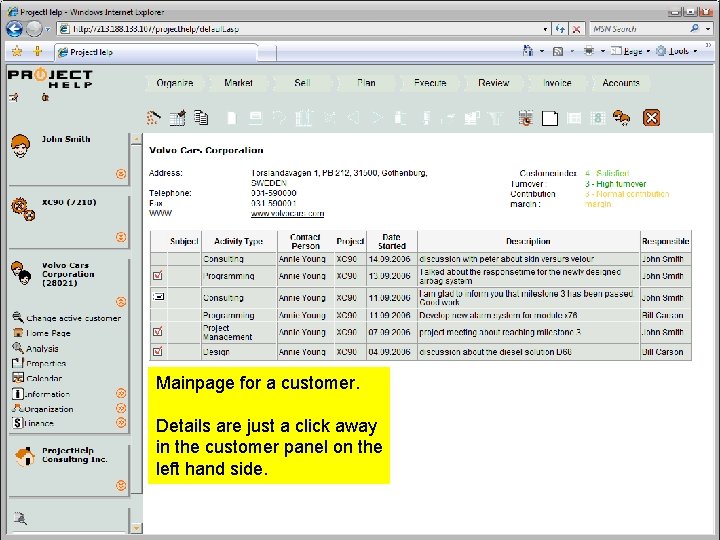The height and width of the screenshot is (540, 720).
Task: Open the Sell menu
Action: [x=302, y=83]
